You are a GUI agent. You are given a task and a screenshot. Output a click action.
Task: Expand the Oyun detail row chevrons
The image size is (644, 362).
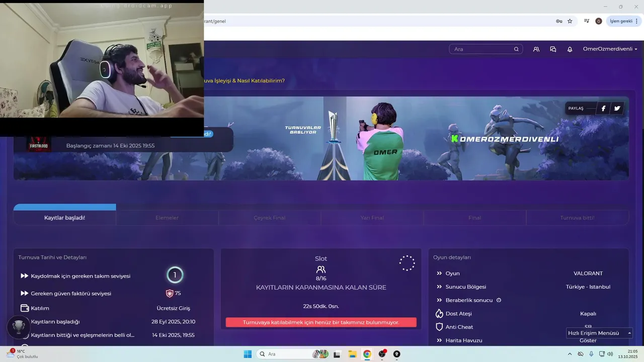tap(439, 274)
